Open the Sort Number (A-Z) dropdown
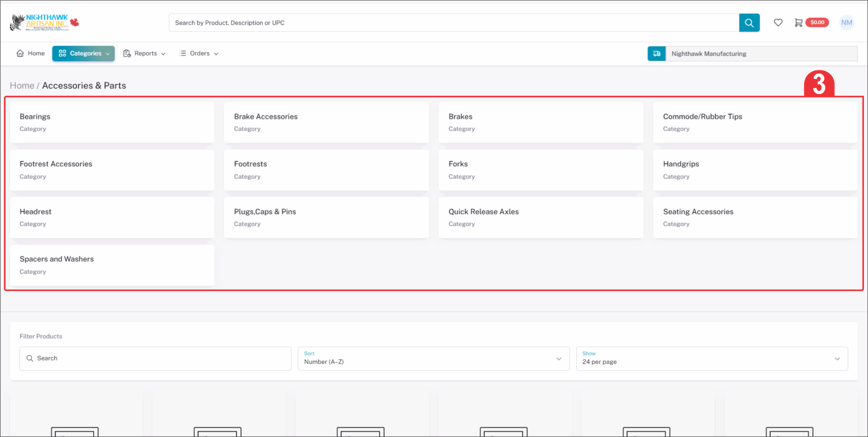 point(433,358)
